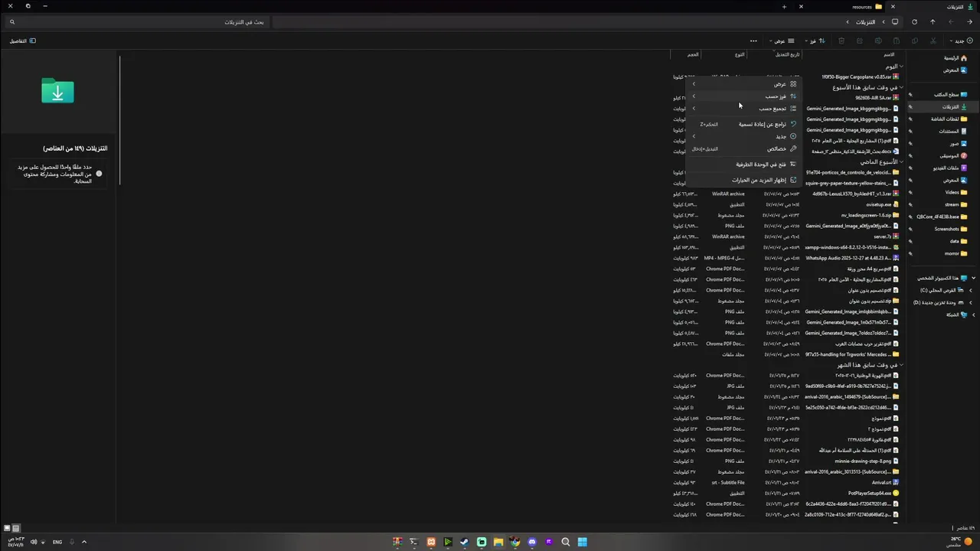This screenshot has height=551, width=980.
Task: Select file 4d967b-LexusLX570_byAlexHIT_v1.3.rar
Action: tap(856, 194)
